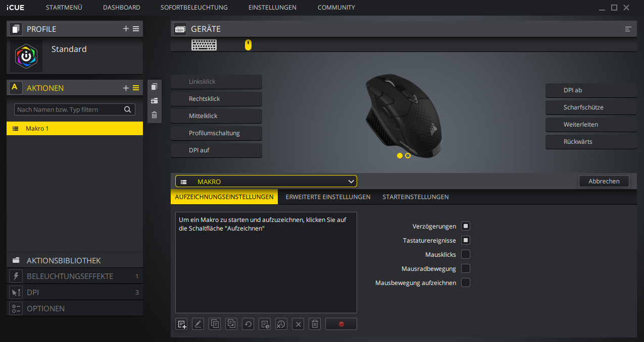This screenshot has height=342, width=644.
Task: Click the macro recording text area
Action: (266, 262)
